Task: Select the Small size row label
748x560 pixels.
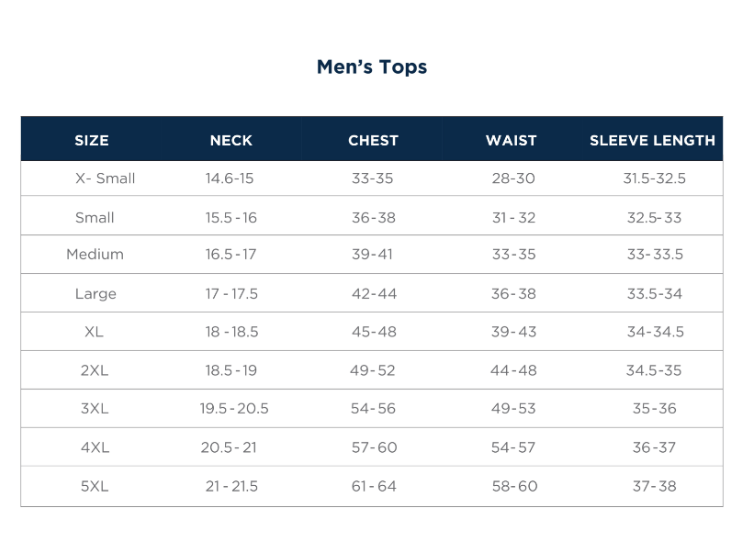Action: tap(95, 218)
